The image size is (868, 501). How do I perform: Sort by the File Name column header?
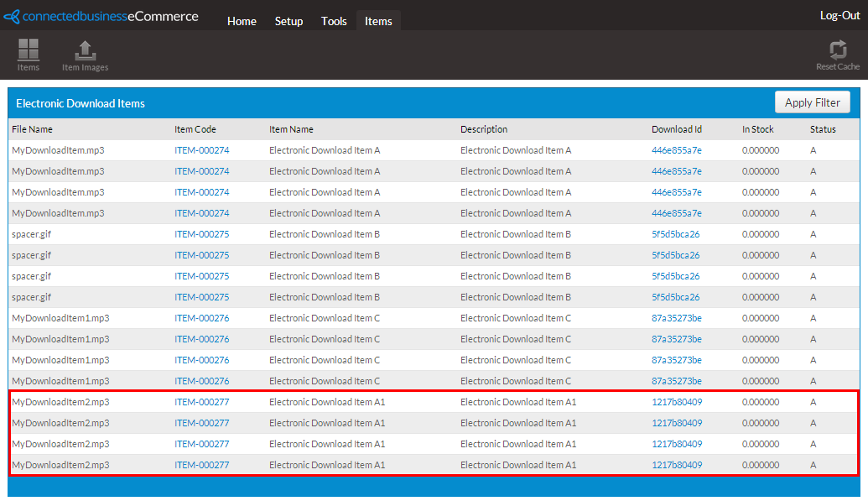click(32, 129)
